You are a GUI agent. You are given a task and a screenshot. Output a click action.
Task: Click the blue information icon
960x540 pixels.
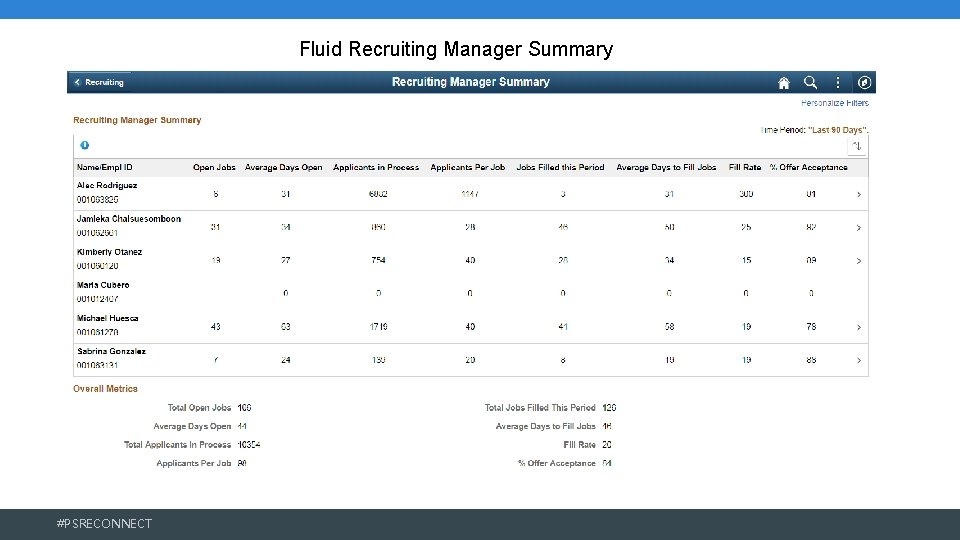[84, 145]
